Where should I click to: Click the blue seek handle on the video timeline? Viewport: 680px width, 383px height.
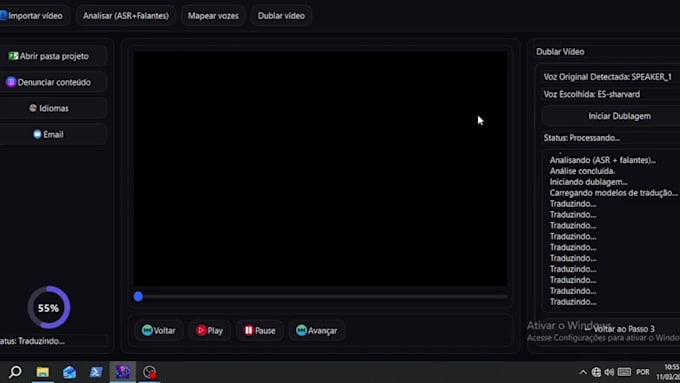(138, 296)
